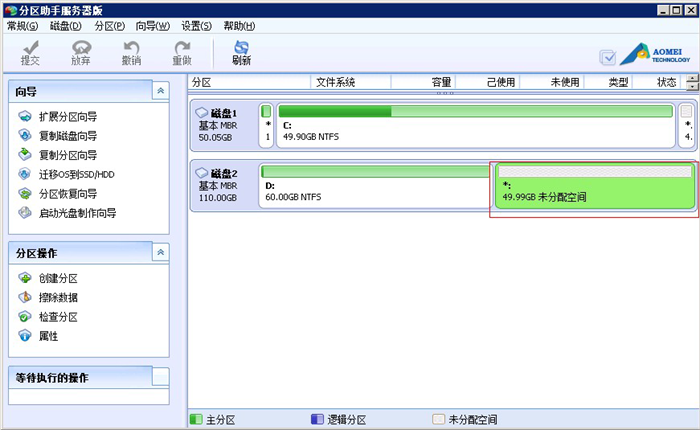700x430 pixels.
Task: Open the 设置(S) menu
Action: [x=197, y=25]
